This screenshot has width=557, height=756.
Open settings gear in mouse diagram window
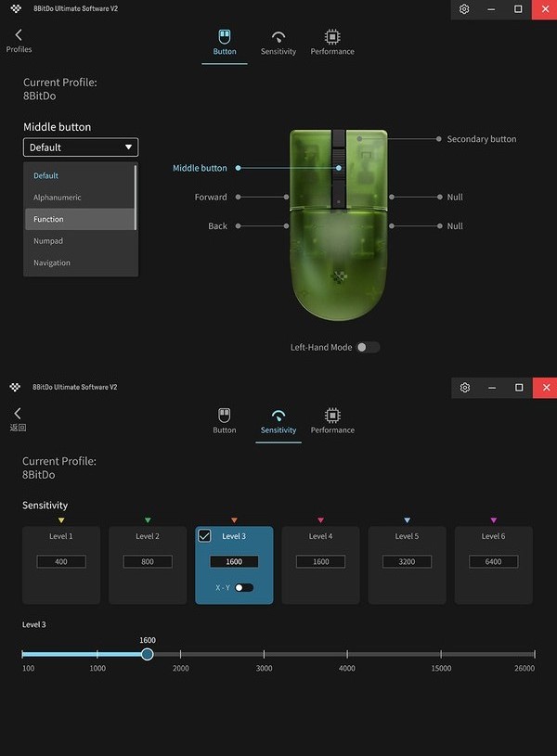coord(465,9)
